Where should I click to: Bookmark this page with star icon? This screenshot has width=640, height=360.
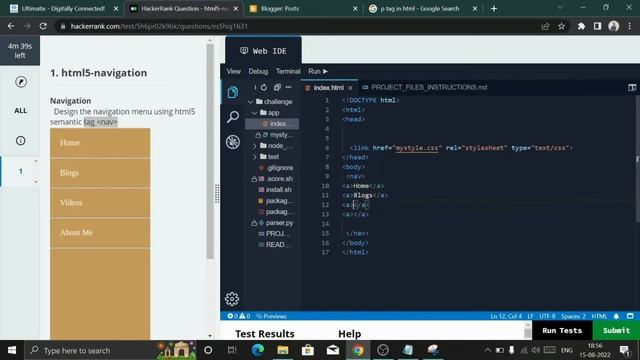(562, 26)
